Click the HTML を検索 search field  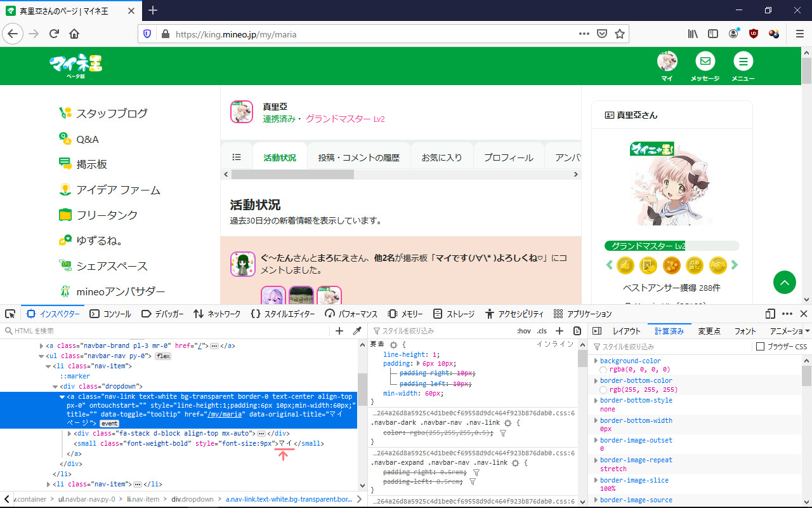click(x=165, y=331)
